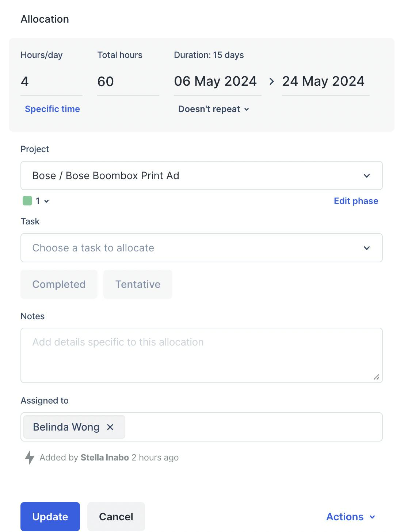Viewport: 404px width, 532px height.
Task: Open the Project dropdown
Action: (201, 176)
